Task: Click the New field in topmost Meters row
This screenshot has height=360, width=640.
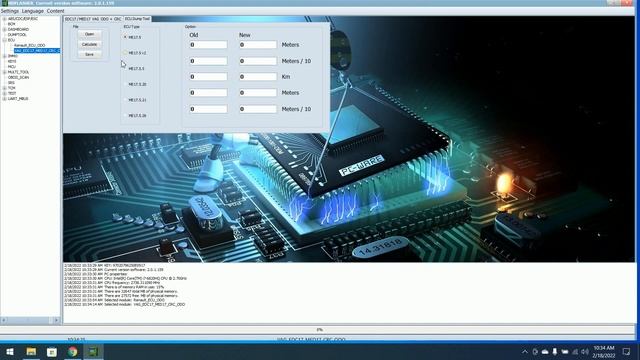Action: click(x=258, y=44)
